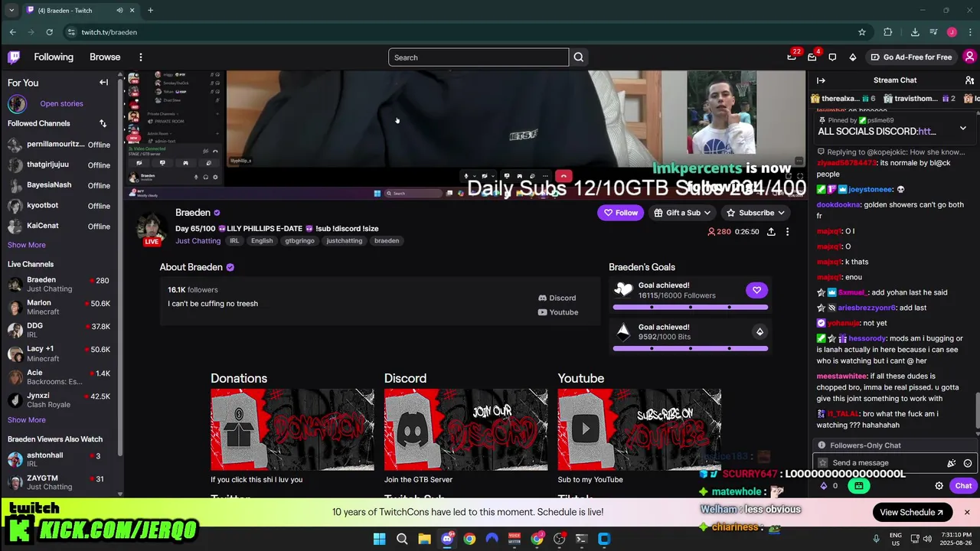The height and width of the screenshot is (551, 980).
Task: Click the verified badge next to Braeden's name
Action: [x=217, y=213]
